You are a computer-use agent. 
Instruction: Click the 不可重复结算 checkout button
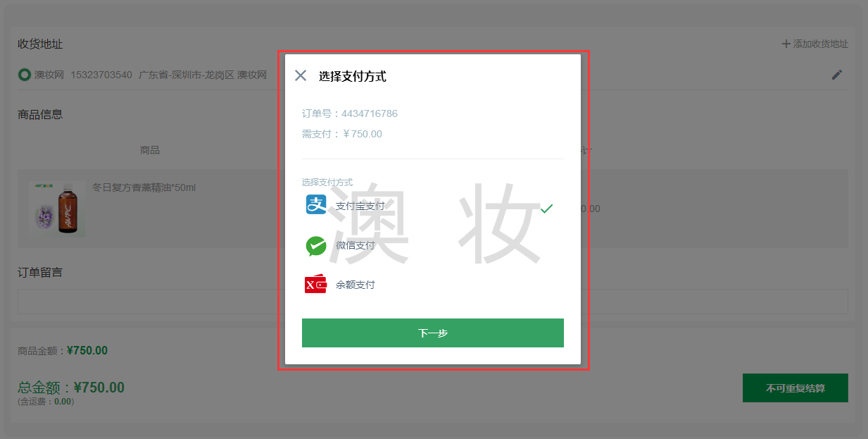coord(795,388)
